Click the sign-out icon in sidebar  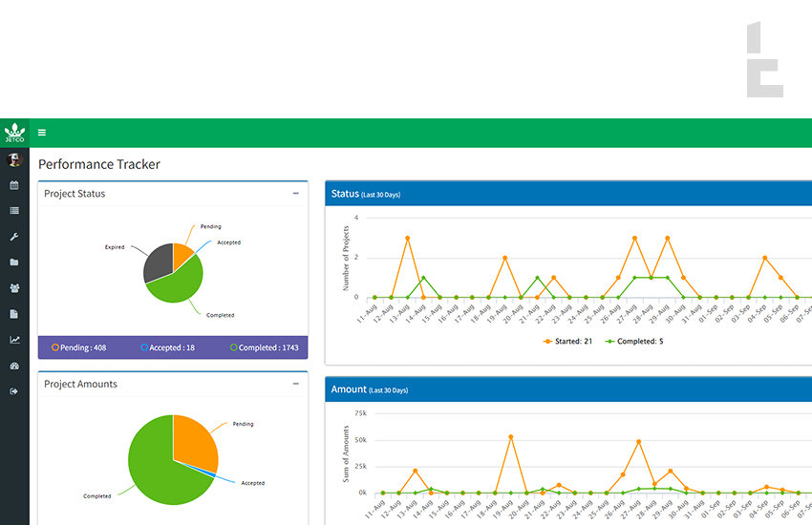[14, 391]
